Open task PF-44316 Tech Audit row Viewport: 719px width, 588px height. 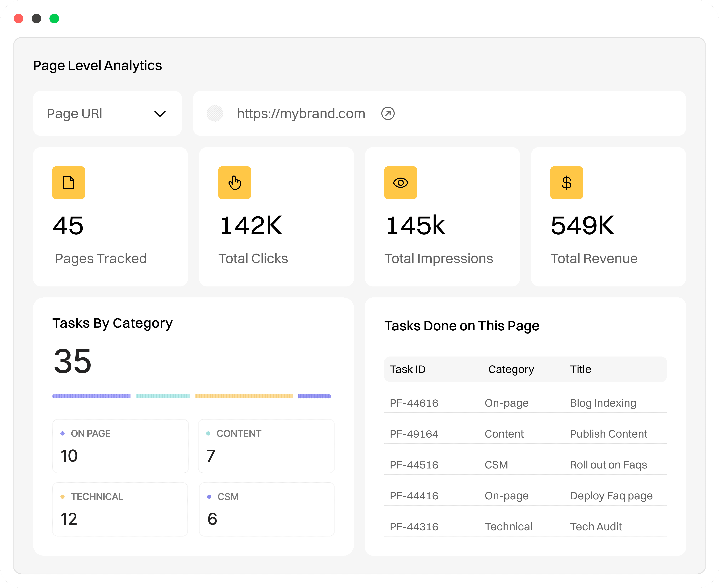coord(525,527)
